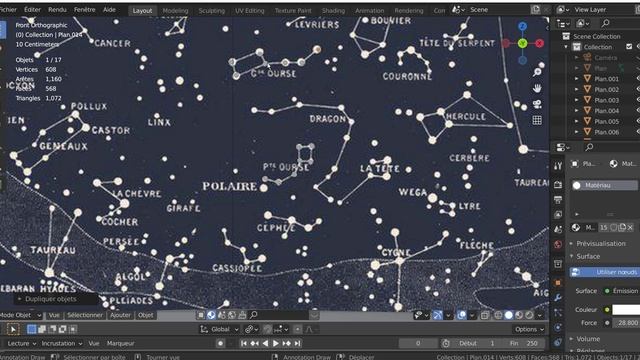This screenshot has width=640, height=360.
Task: Open the Fenêtre menu
Action: (84, 9)
